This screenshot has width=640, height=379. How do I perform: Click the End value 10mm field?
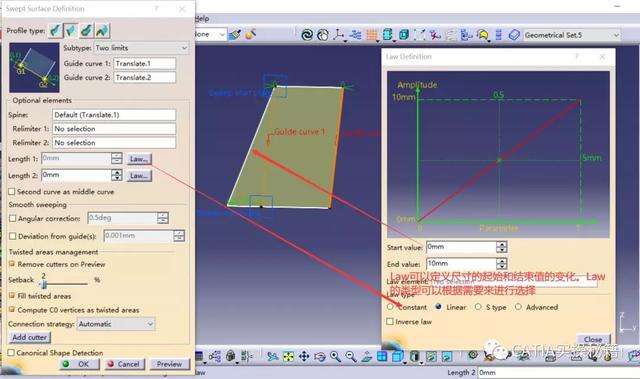[x=461, y=264]
